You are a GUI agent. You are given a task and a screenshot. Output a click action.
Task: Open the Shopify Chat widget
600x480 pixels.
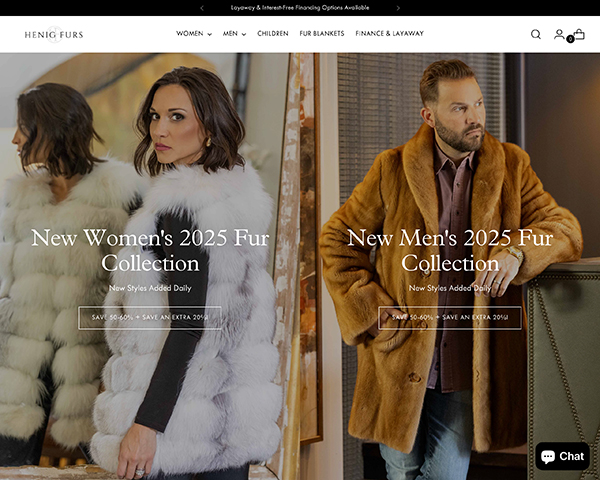tap(562, 456)
